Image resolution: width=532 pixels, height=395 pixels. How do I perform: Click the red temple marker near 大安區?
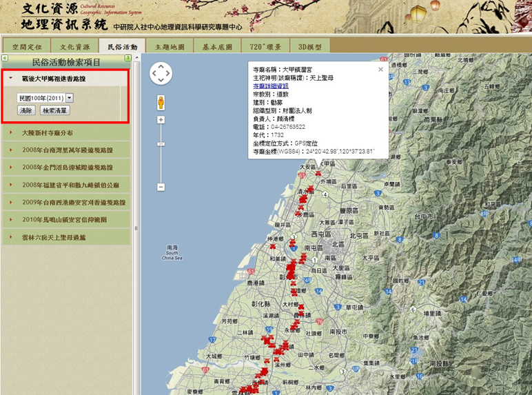[x=318, y=174]
